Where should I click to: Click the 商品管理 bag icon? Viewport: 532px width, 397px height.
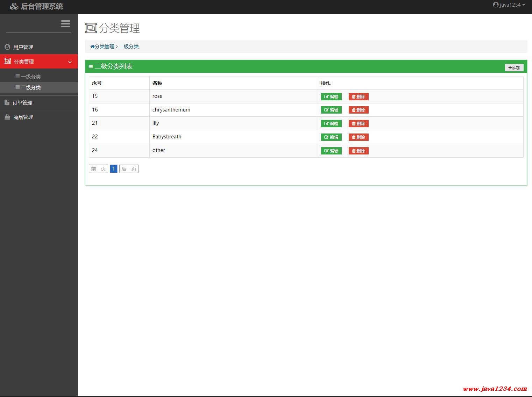click(x=7, y=117)
